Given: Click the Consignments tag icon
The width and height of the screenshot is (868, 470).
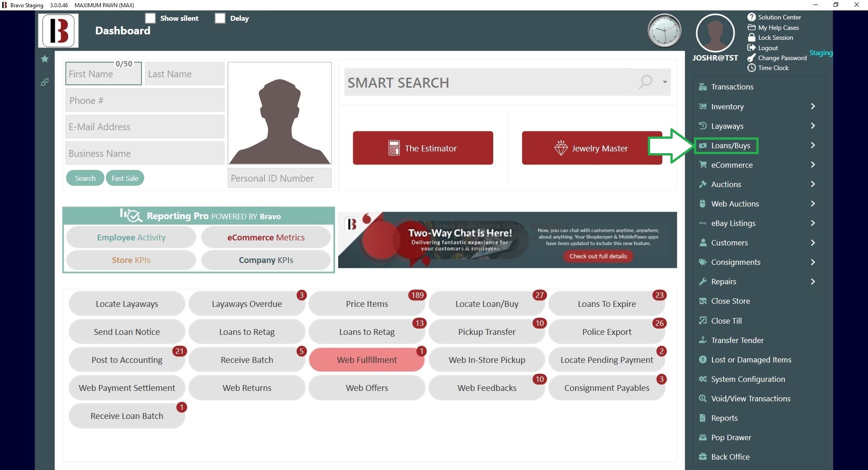Looking at the screenshot, I should [x=703, y=262].
